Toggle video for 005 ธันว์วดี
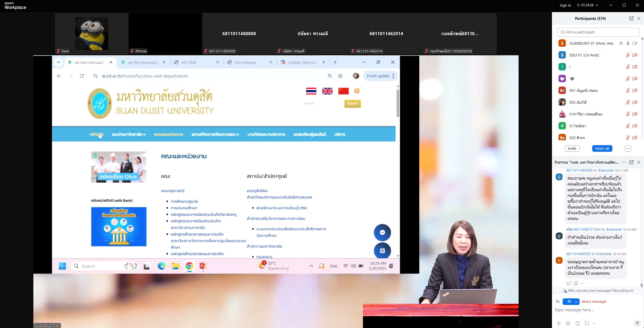This screenshot has width=644, height=328. click(635, 102)
